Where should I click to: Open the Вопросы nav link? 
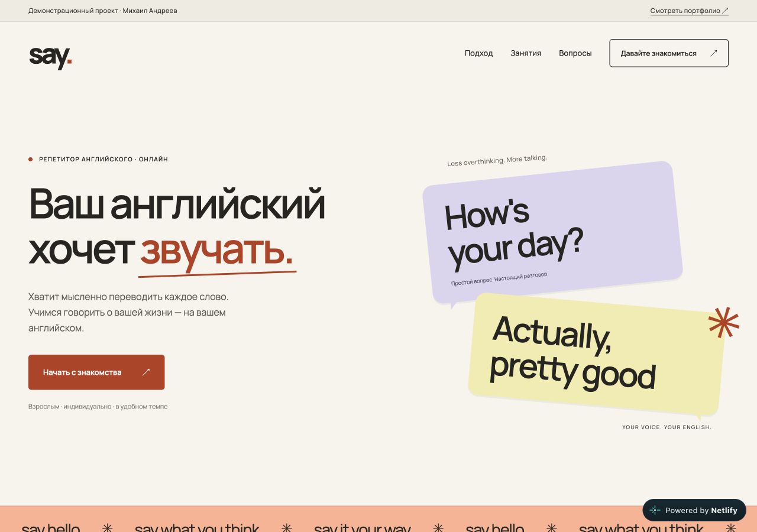575,53
